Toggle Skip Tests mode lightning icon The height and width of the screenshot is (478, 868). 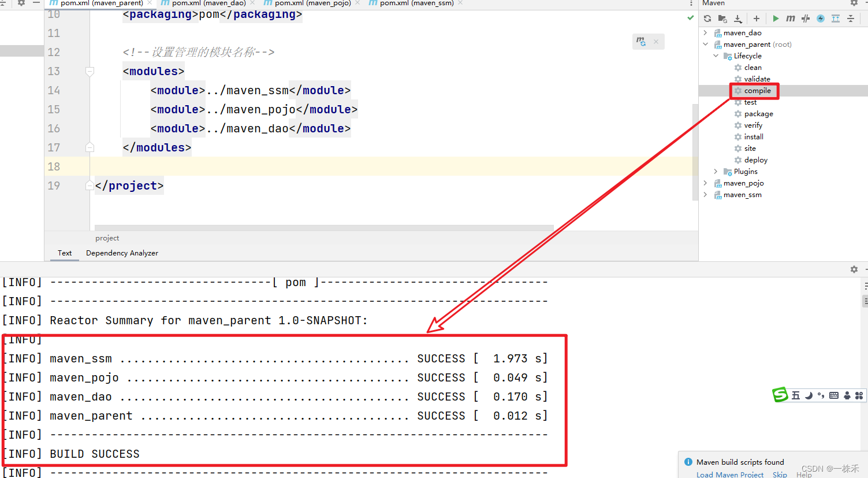click(x=821, y=18)
